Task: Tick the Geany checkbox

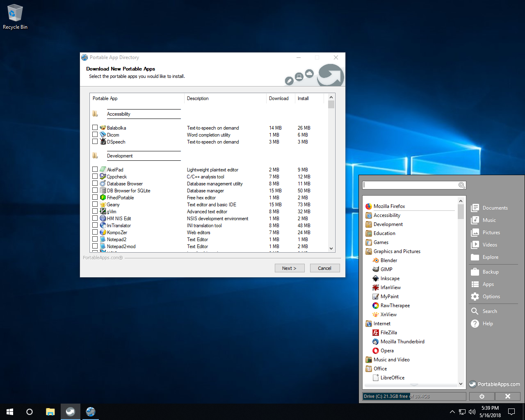Action: 95,204
